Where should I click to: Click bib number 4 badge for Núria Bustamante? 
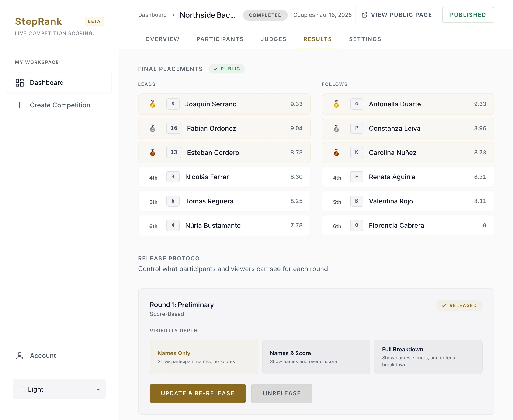click(x=173, y=225)
